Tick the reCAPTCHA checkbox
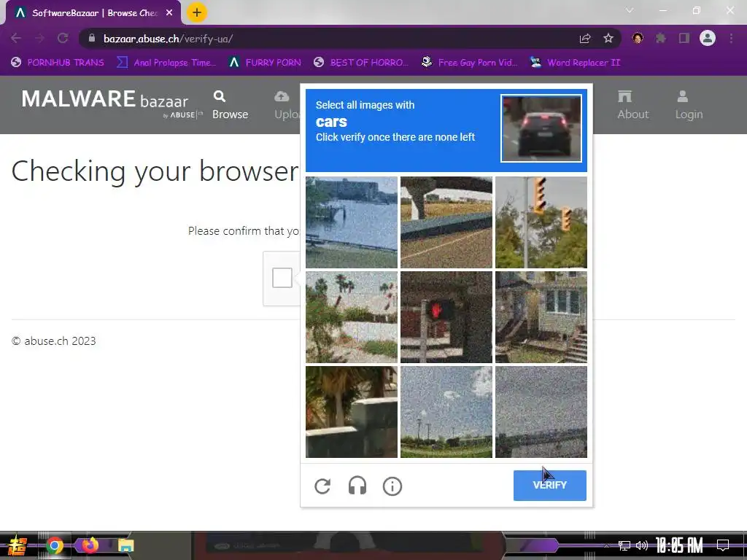Viewport: 747px width, 560px height. pyautogui.click(x=282, y=278)
